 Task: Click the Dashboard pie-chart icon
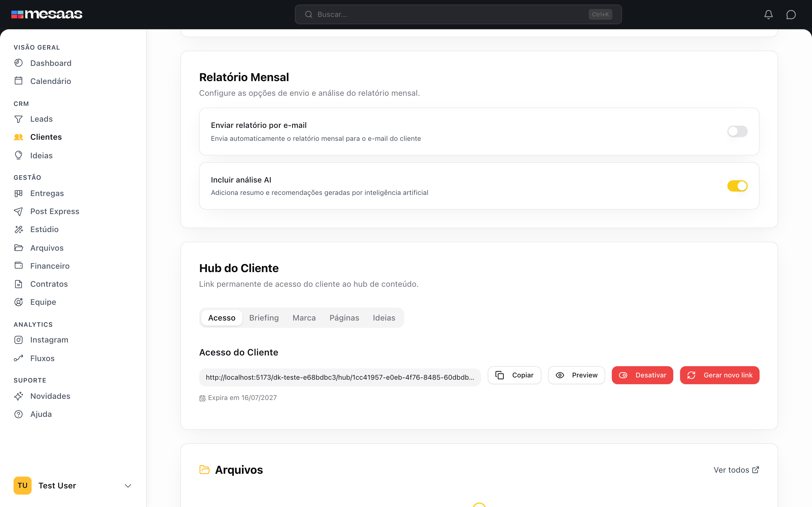[x=18, y=63]
